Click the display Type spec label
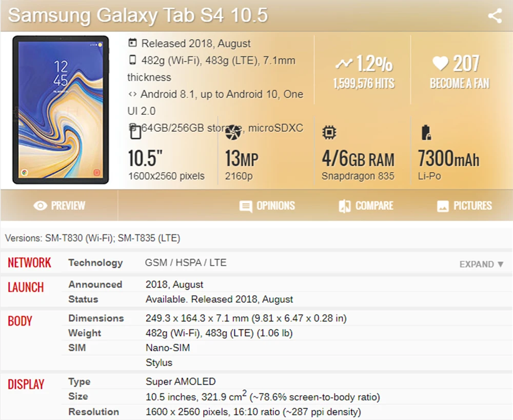Image resolution: width=513 pixels, height=420 pixels. point(80,382)
